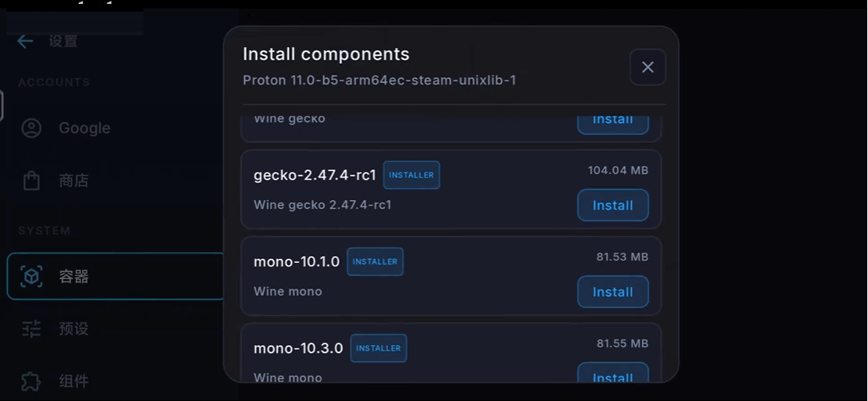The width and height of the screenshot is (868, 401).
Task: Click the INSTALLER badge on gecko-2.47.4-rc1
Action: (411, 175)
